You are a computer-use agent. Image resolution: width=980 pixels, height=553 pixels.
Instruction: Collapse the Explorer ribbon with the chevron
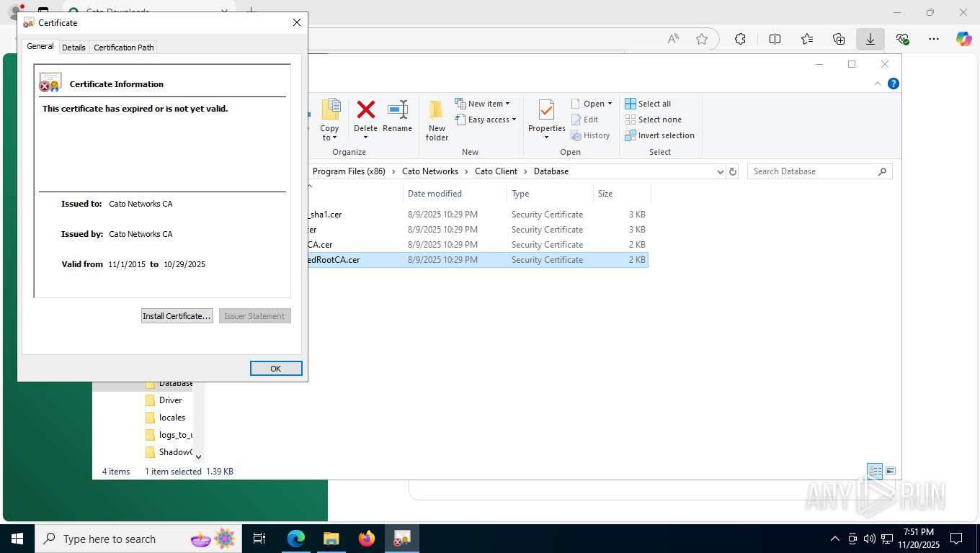(878, 84)
